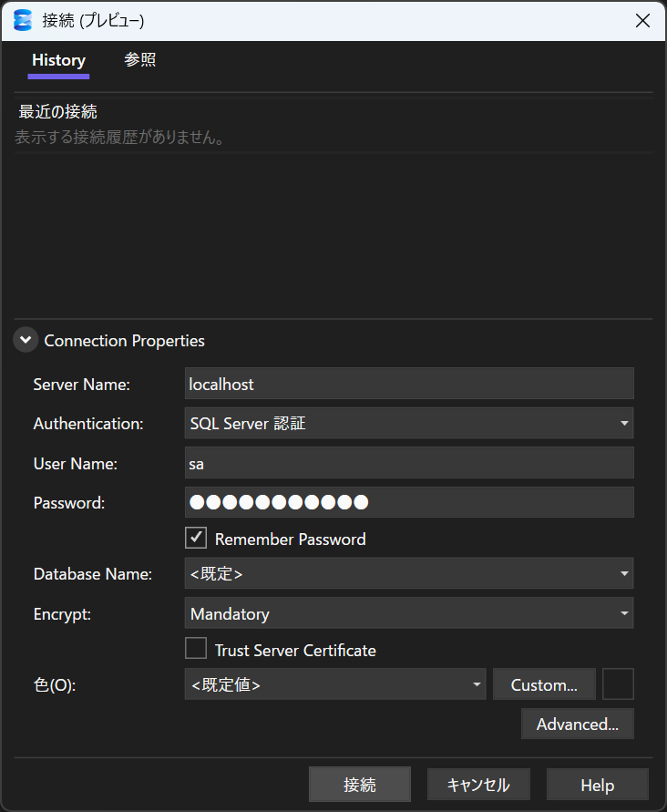This screenshot has height=812, width=667.
Task: Open the 色(O) color dropdown
Action: (x=335, y=684)
